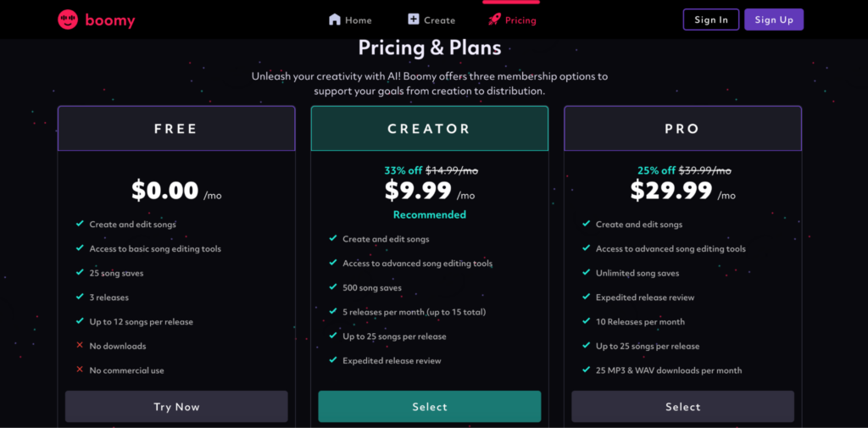The image size is (868, 428).
Task: Open the Create navigation item
Action: click(431, 20)
